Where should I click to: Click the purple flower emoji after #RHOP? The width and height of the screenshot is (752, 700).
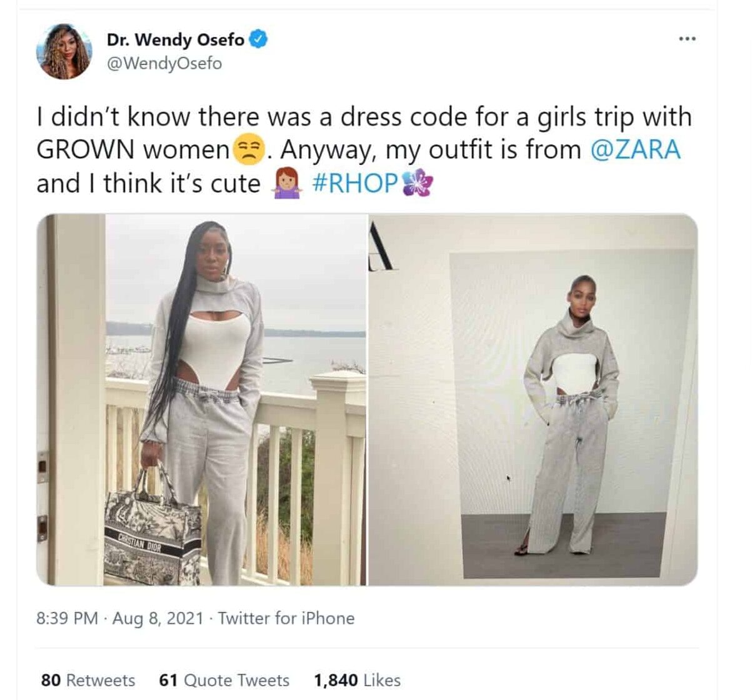coord(417,183)
